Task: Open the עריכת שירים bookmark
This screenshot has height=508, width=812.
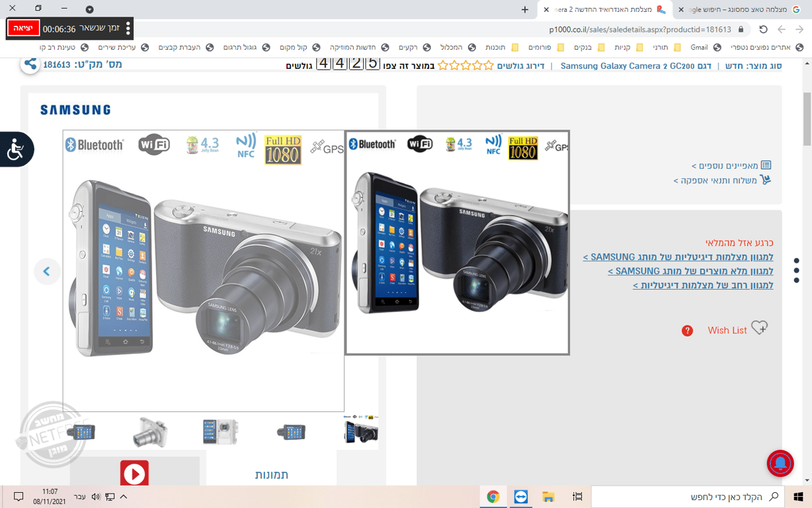Action: coord(122,47)
